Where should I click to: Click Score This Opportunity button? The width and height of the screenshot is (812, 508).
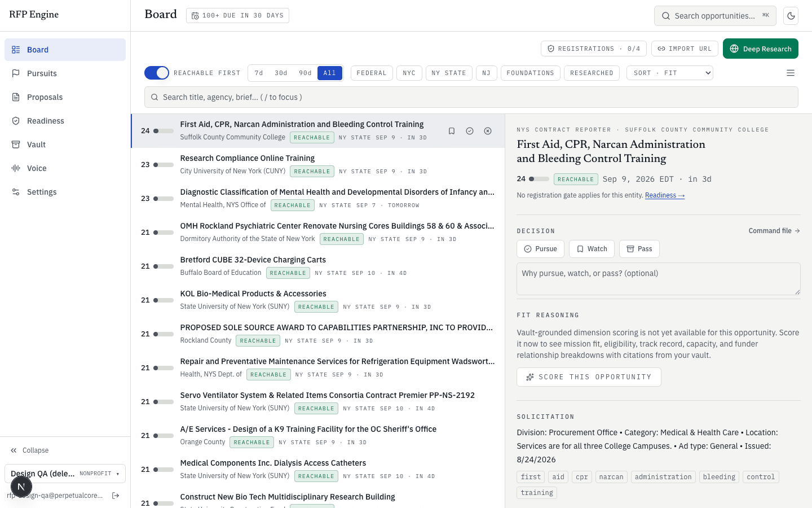(589, 377)
